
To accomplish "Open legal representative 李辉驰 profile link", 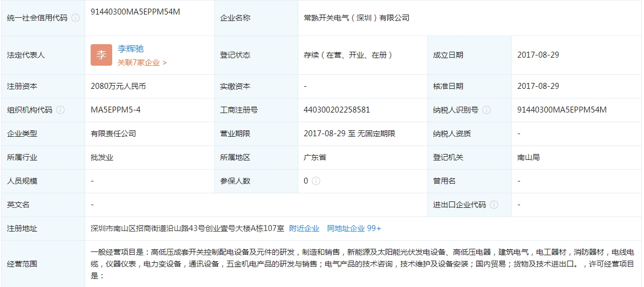I will (x=131, y=49).
